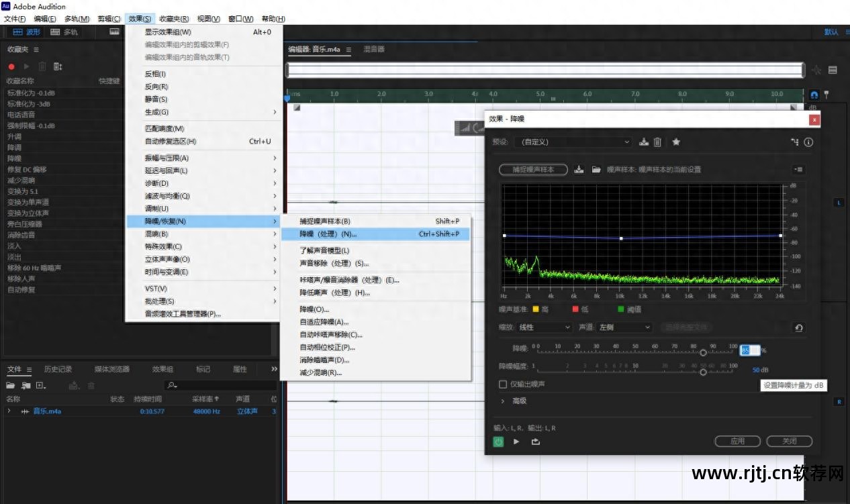Save the current preset in noise reduction dialog

(x=644, y=142)
